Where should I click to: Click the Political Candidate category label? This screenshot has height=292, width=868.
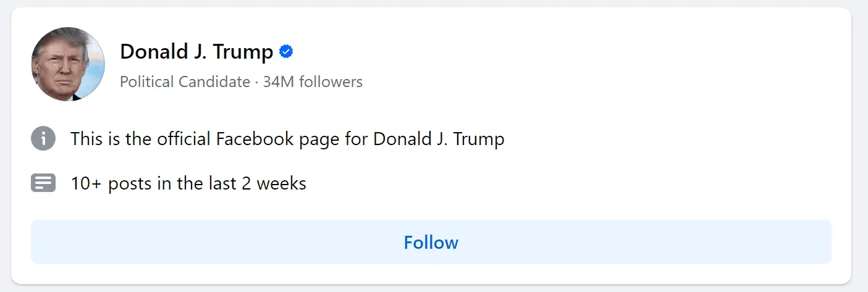click(x=185, y=81)
